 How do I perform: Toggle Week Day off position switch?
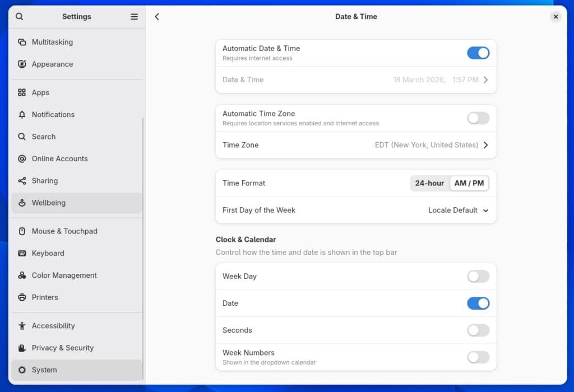(x=478, y=276)
